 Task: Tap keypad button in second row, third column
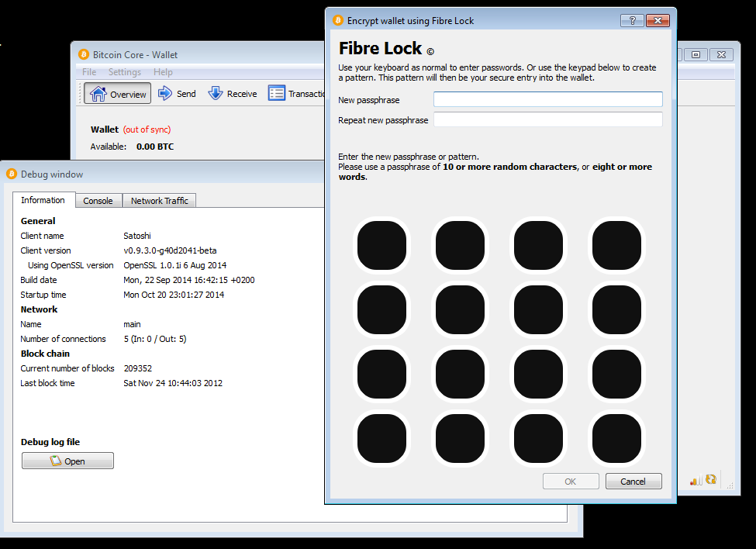pos(538,309)
